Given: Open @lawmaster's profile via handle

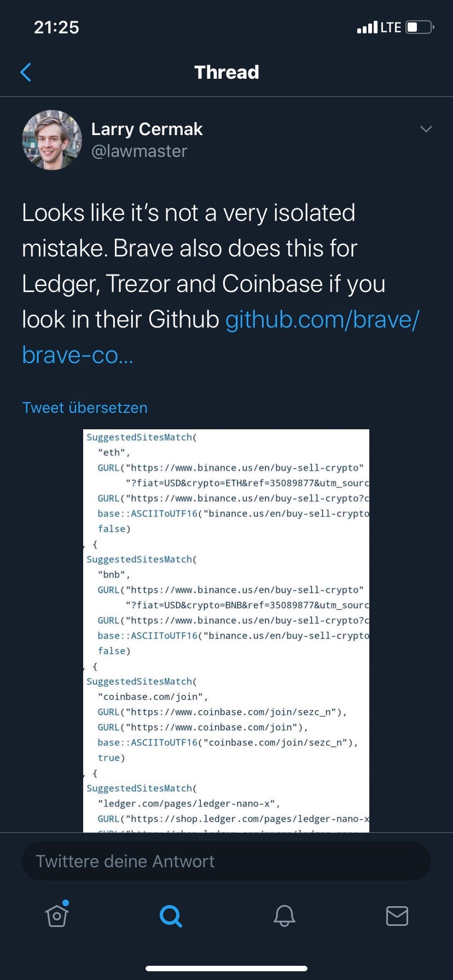Looking at the screenshot, I should click(139, 151).
